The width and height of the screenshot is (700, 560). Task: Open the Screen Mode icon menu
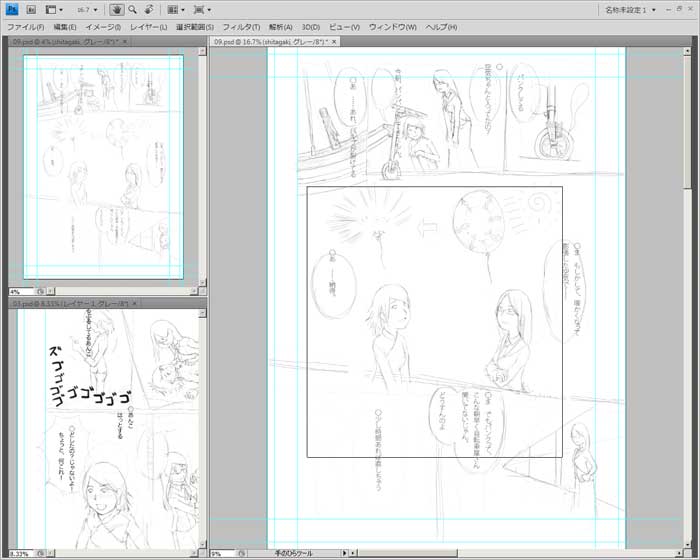coord(203,9)
